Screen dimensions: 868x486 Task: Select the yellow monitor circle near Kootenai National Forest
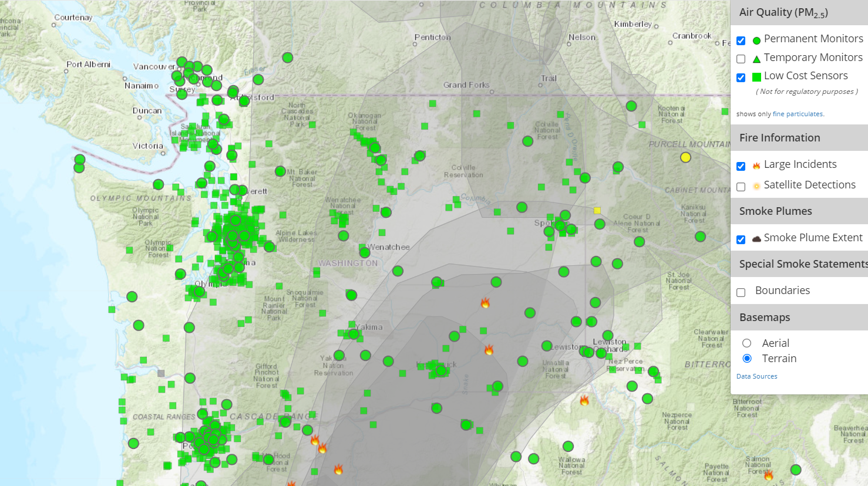(x=685, y=157)
